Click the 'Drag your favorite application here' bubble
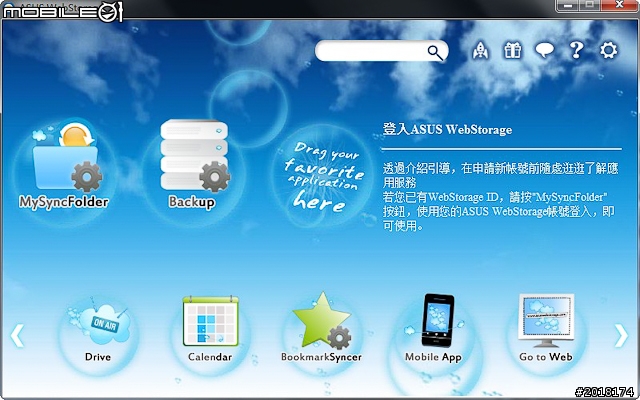This screenshot has height=400, width=640. click(323, 176)
